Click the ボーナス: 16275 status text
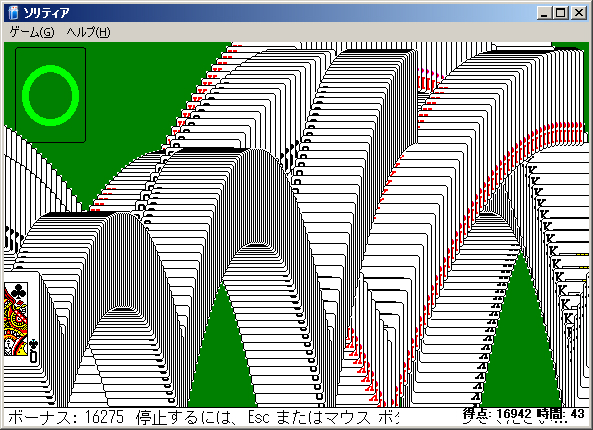 [x=66, y=417]
